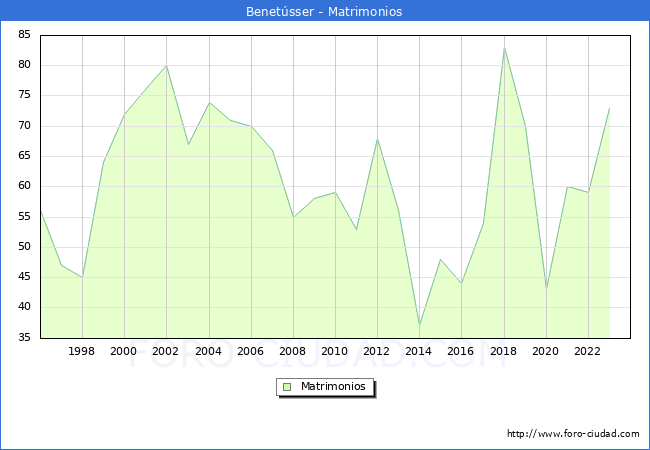Click the y-axis value 55
The width and height of the screenshot is (650, 450).
pyautogui.click(x=24, y=217)
